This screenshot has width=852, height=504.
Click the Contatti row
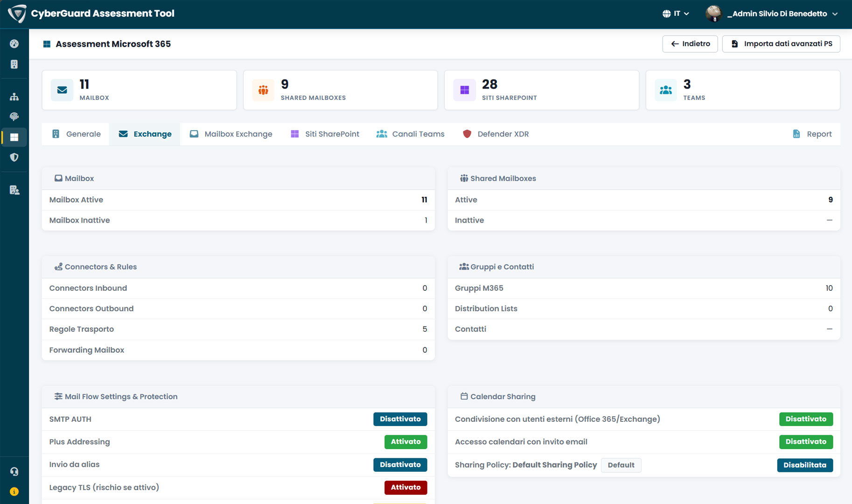tap(644, 329)
